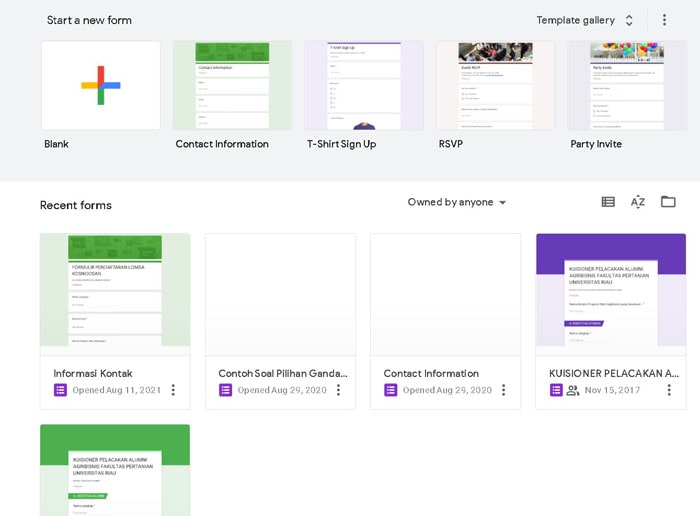700x516 pixels.
Task: Click the RSVP label text
Action: pos(450,144)
